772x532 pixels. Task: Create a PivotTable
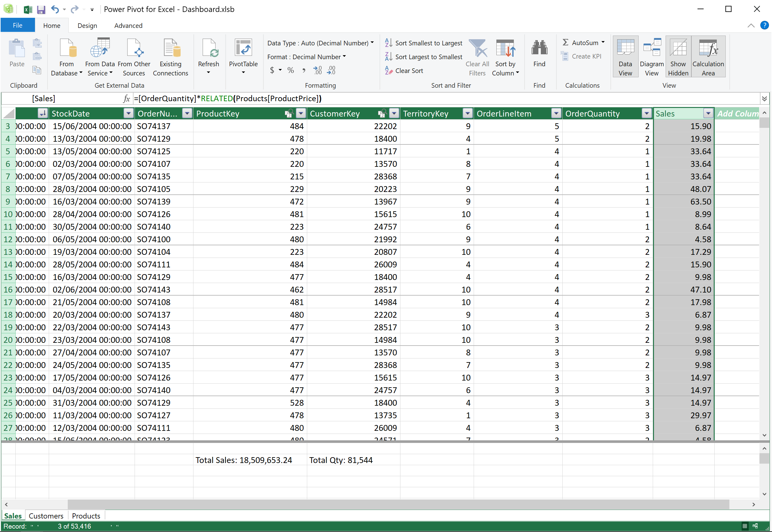coord(243,55)
